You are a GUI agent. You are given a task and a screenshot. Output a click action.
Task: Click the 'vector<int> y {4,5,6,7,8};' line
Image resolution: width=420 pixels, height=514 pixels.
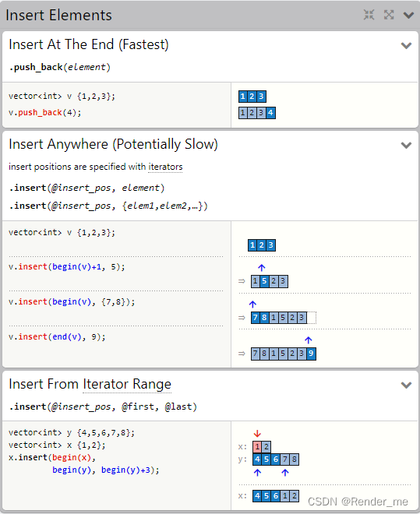[x=72, y=433]
